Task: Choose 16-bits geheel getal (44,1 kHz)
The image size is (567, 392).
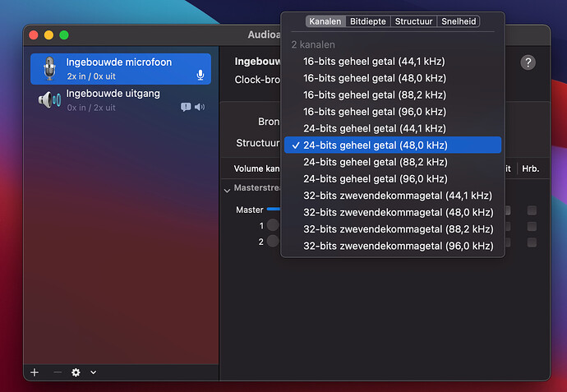Action: coord(393,62)
